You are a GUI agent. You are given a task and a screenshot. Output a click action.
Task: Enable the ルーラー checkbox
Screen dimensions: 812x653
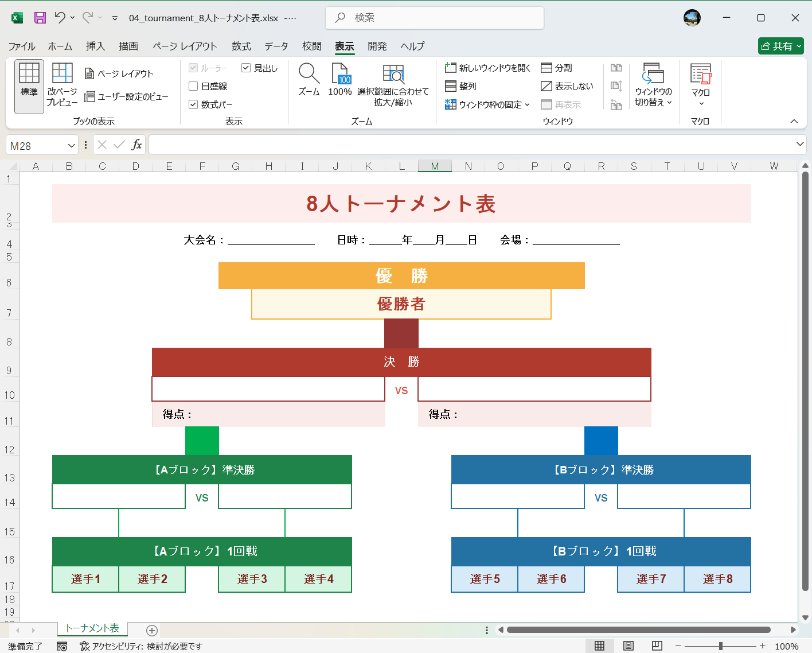click(x=193, y=68)
